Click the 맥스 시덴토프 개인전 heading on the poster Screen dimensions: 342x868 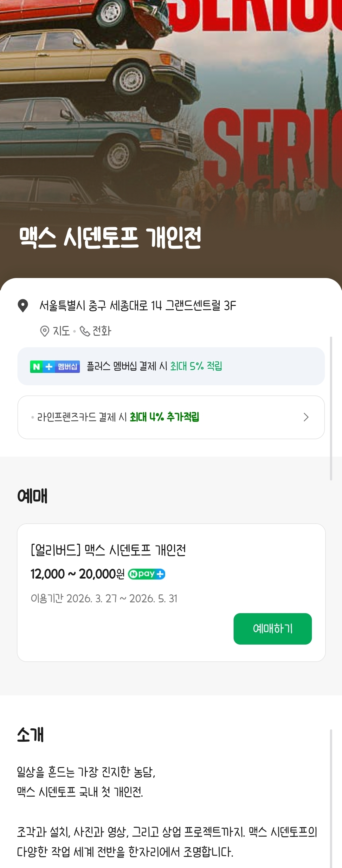tap(110, 238)
